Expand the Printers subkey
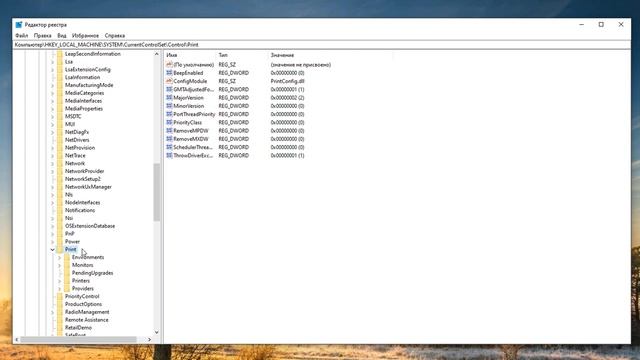Image resolution: width=640 pixels, height=360 pixels. click(60, 281)
